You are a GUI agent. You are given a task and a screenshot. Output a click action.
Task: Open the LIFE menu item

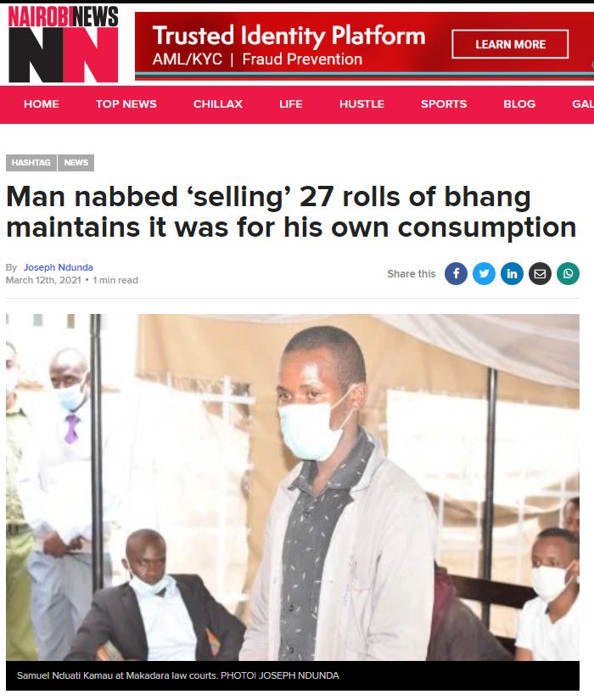(x=291, y=104)
